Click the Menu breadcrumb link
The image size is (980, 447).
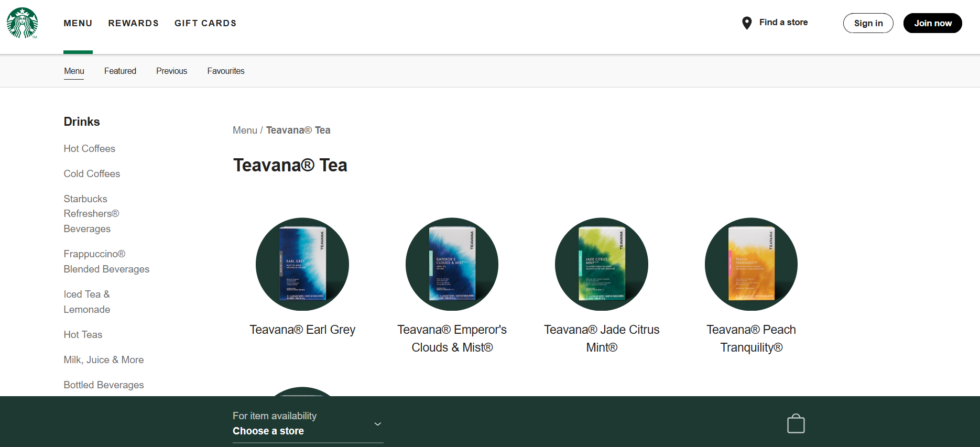pyautogui.click(x=245, y=130)
